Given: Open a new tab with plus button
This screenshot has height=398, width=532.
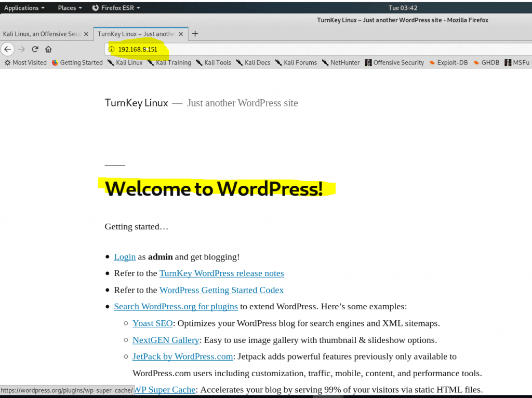Looking at the screenshot, I should tap(195, 34).
